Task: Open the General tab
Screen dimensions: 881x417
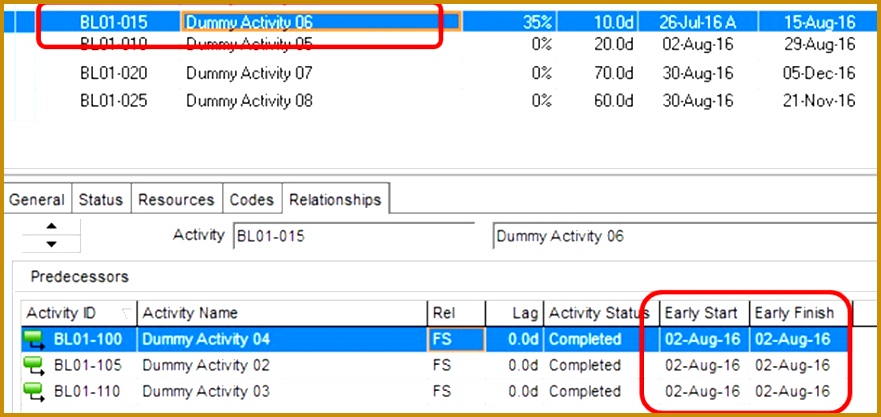Action: (x=37, y=200)
